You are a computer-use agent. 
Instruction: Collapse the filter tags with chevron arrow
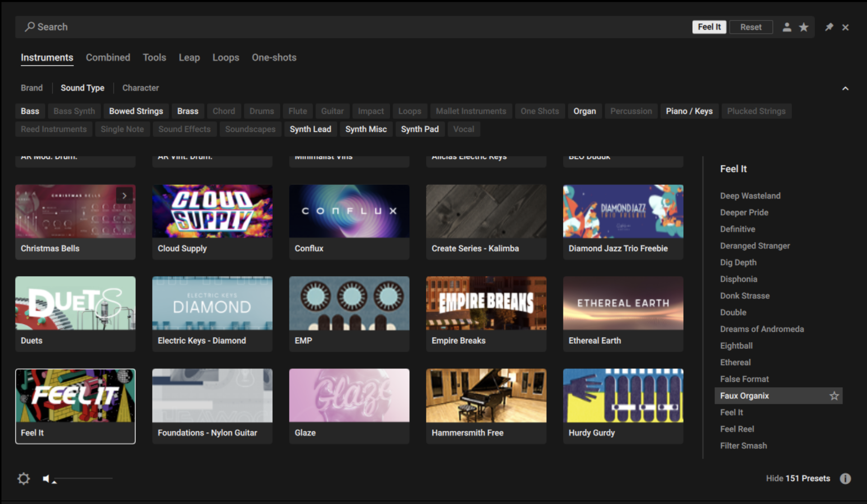pos(845,88)
